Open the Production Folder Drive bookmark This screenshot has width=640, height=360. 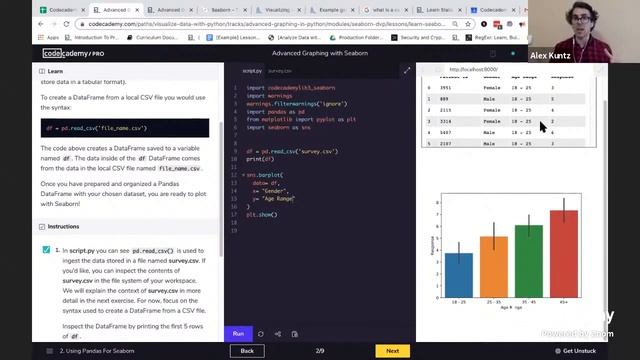point(357,38)
